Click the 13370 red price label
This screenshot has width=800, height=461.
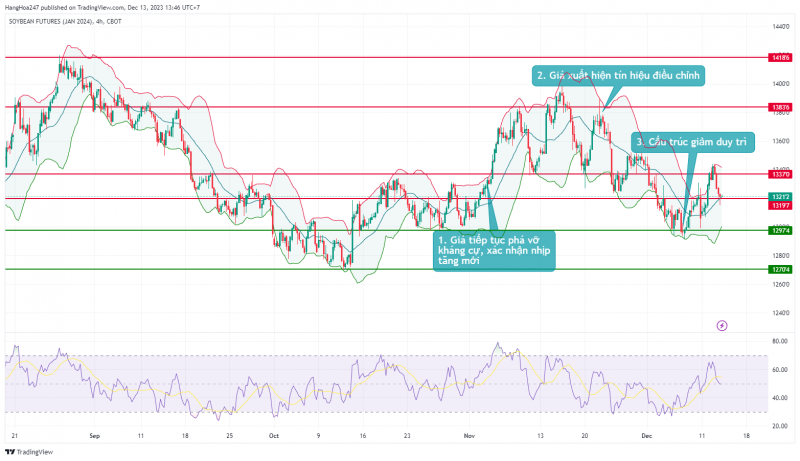click(780, 174)
